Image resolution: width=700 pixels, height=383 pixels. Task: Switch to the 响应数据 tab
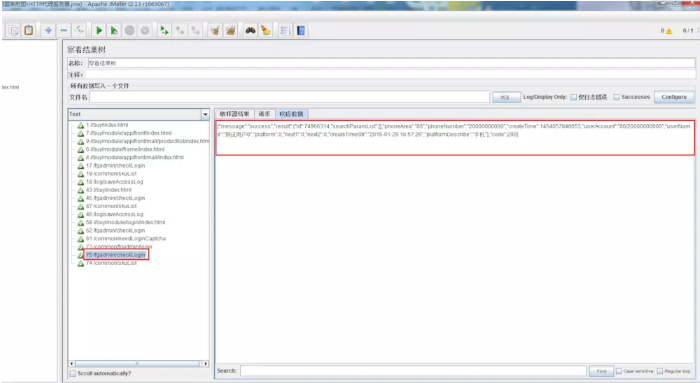pos(292,114)
